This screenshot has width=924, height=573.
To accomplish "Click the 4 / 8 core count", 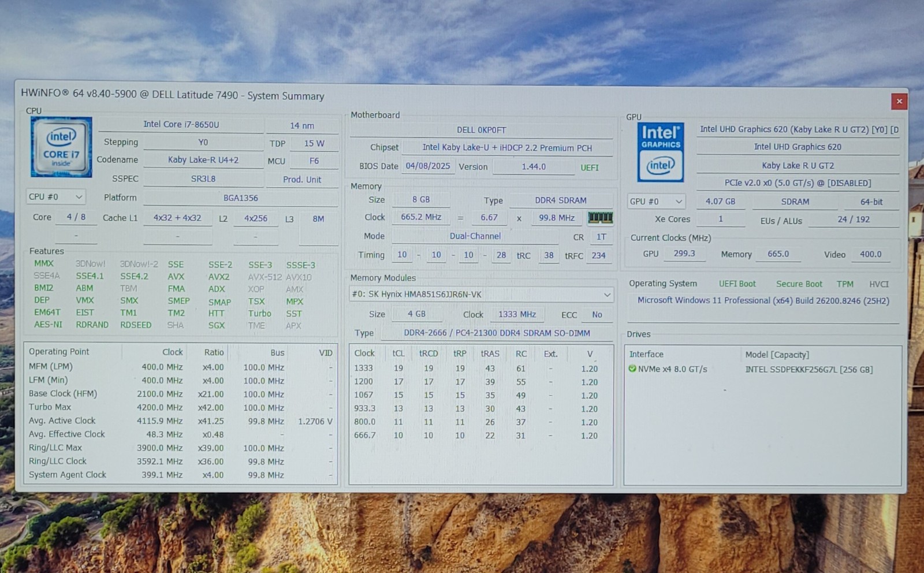I will click(76, 217).
